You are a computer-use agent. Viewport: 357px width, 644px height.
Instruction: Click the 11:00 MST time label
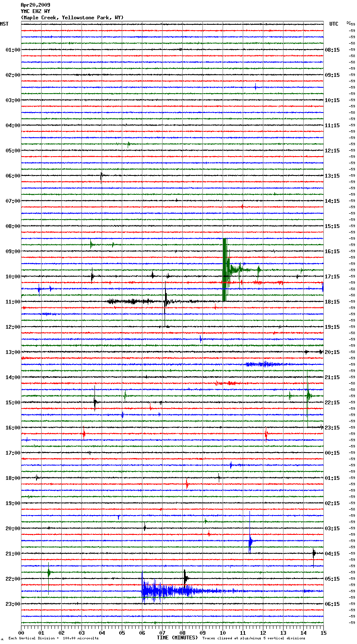click(x=13, y=302)
